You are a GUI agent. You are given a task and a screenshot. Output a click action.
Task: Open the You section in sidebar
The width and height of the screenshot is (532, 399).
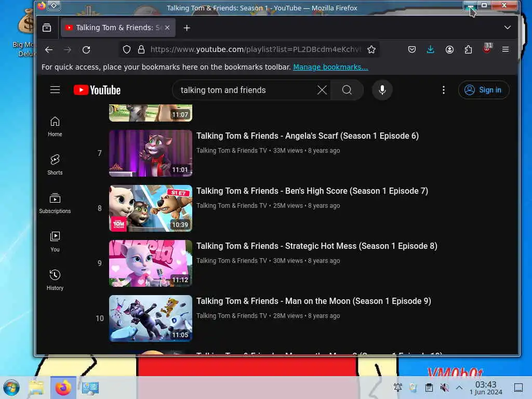pyautogui.click(x=55, y=242)
